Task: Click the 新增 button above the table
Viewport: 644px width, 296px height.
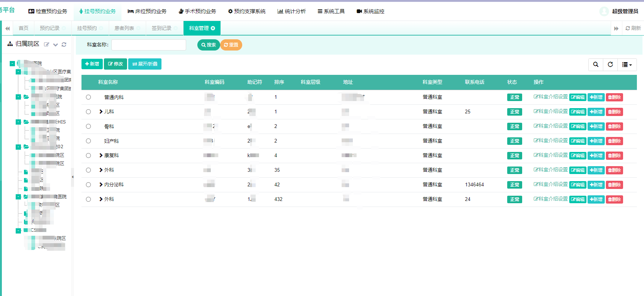Action: tap(92, 64)
